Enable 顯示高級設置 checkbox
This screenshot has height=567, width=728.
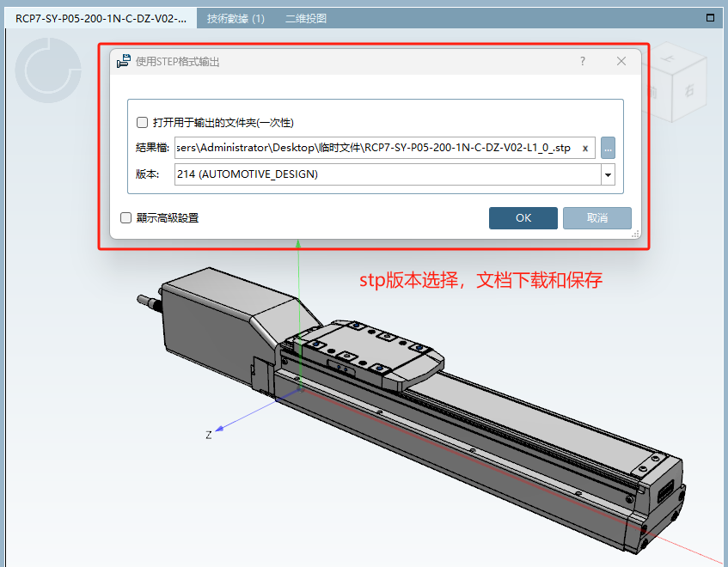point(125,217)
